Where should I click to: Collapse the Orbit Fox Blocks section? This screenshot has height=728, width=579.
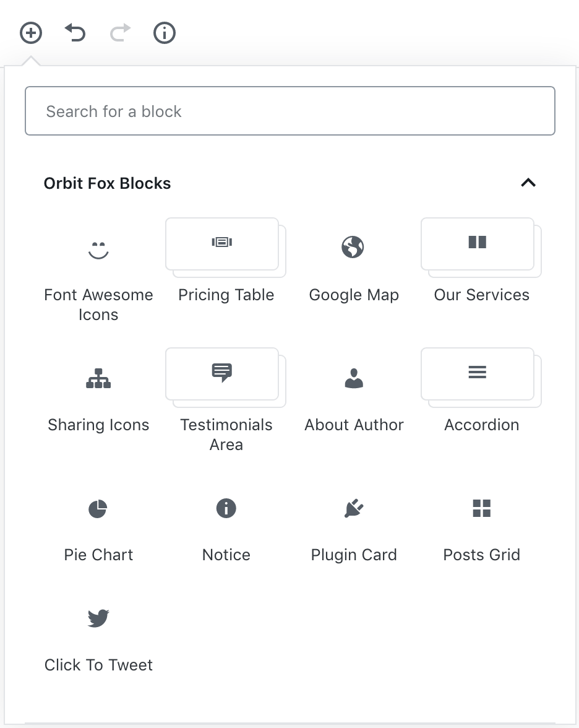528,183
